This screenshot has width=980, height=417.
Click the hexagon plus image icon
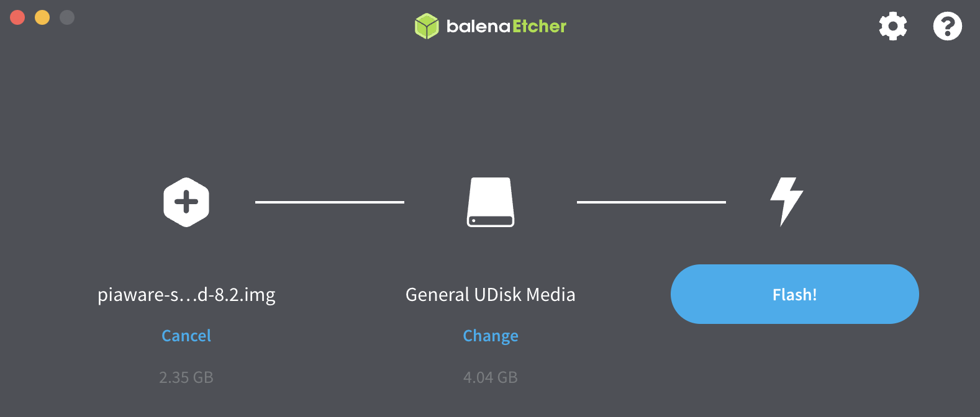[186, 202]
